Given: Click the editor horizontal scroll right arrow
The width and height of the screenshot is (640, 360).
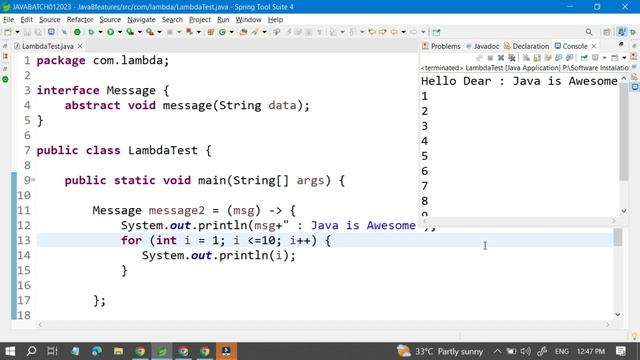Looking at the screenshot, I should (608, 325).
